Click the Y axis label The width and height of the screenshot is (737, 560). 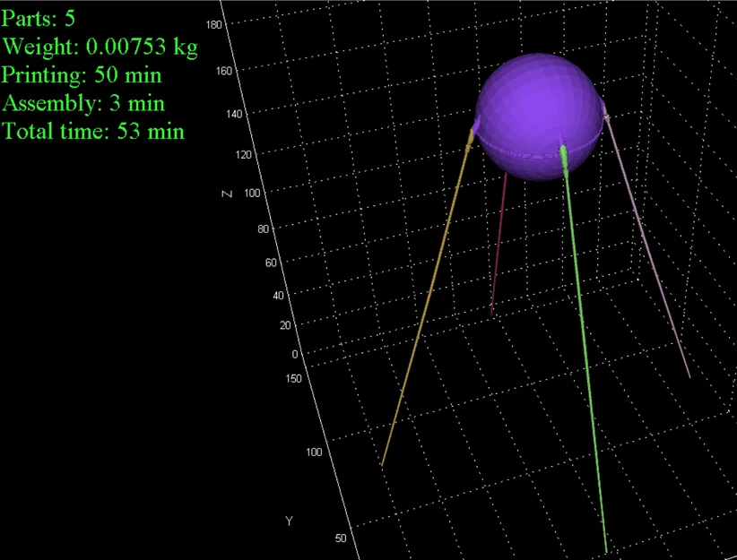(289, 521)
